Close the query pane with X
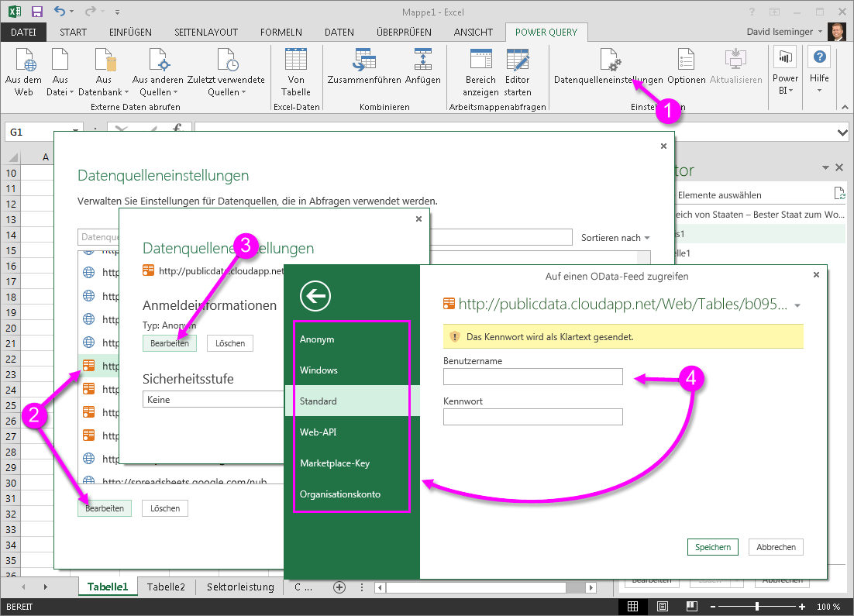Viewport: 854px width, 616px height. [x=839, y=167]
